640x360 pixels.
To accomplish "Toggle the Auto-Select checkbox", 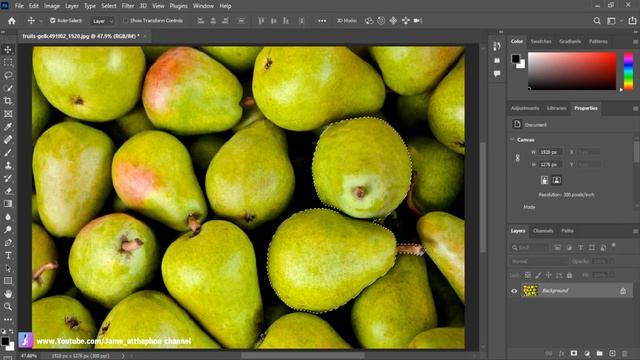I will [x=53, y=20].
